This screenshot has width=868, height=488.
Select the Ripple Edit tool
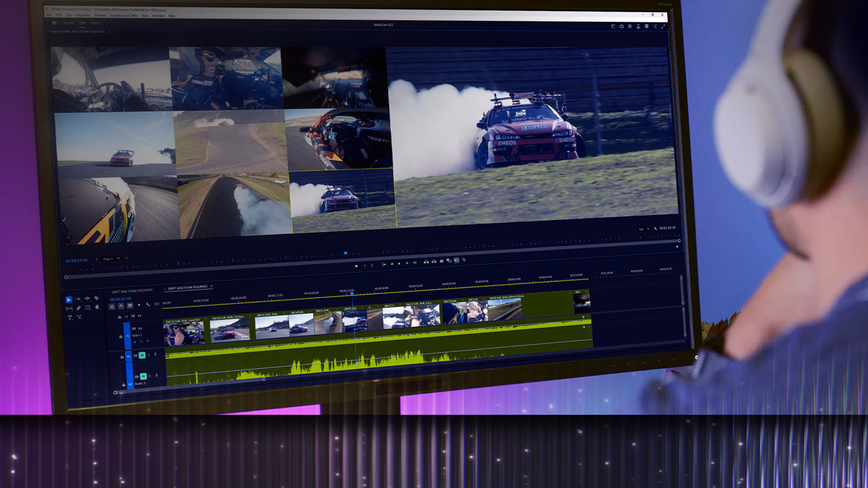pos(87,298)
